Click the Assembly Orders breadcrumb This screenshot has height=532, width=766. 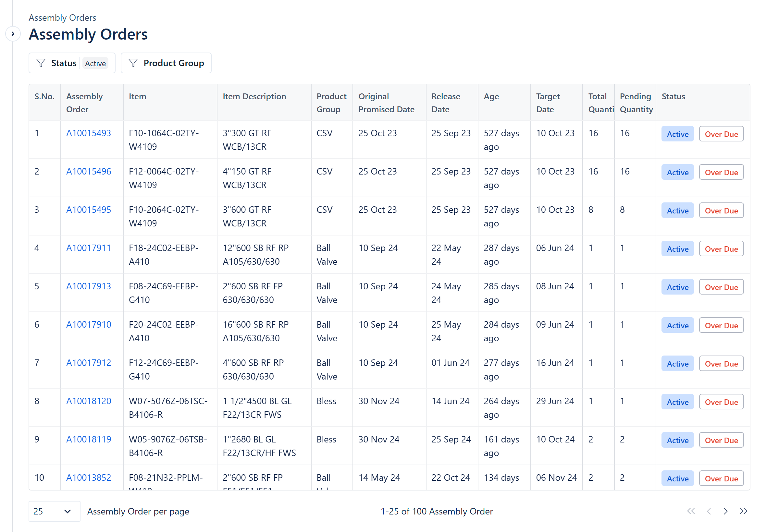click(x=62, y=18)
